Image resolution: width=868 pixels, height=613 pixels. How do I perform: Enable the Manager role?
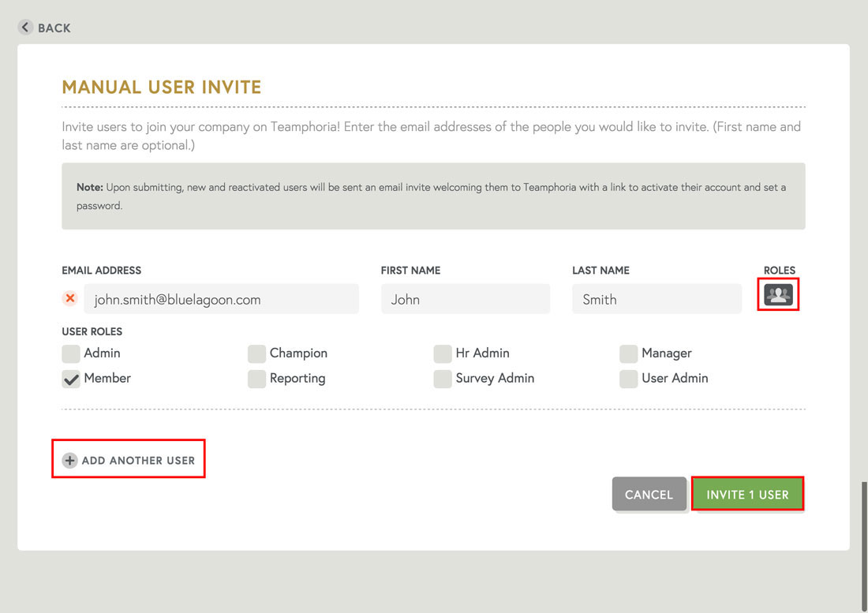point(628,353)
